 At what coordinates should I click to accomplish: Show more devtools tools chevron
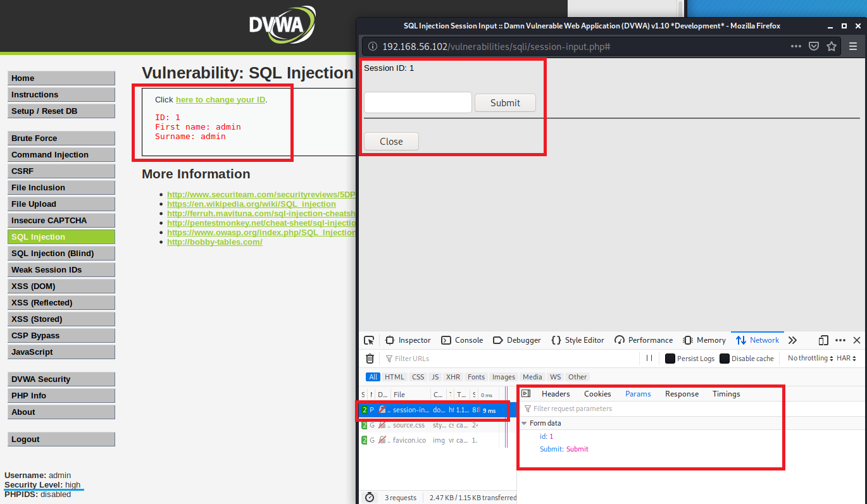coord(792,340)
